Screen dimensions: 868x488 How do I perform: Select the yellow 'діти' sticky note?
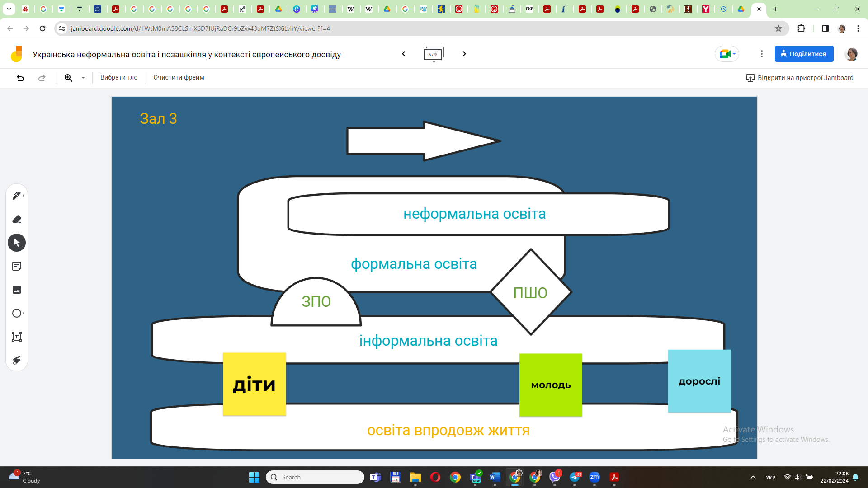click(254, 384)
